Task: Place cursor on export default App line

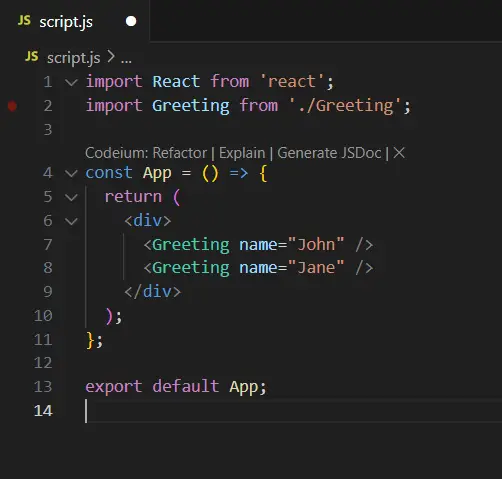Action: click(176, 387)
